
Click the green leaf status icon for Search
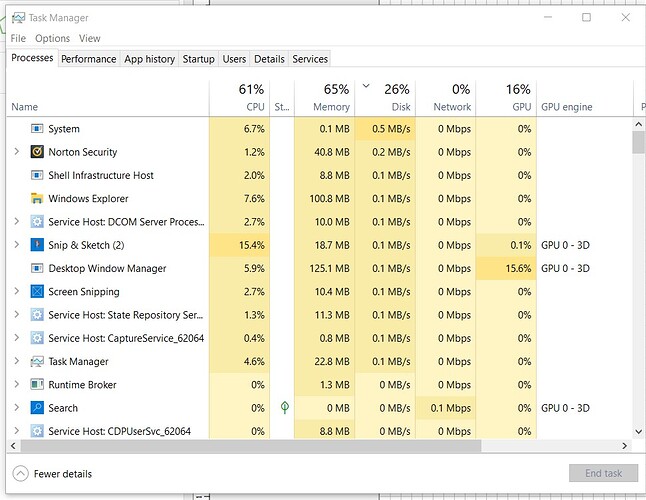(x=284, y=408)
